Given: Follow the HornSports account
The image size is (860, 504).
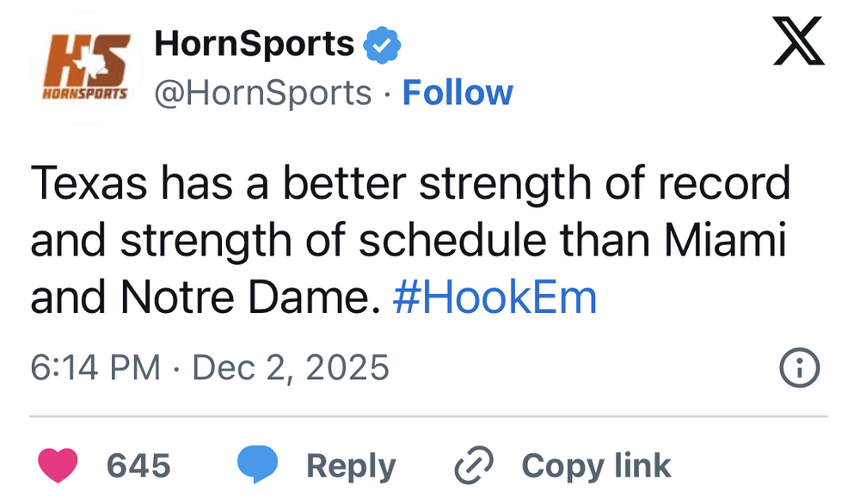Looking at the screenshot, I should pos(458,93).
